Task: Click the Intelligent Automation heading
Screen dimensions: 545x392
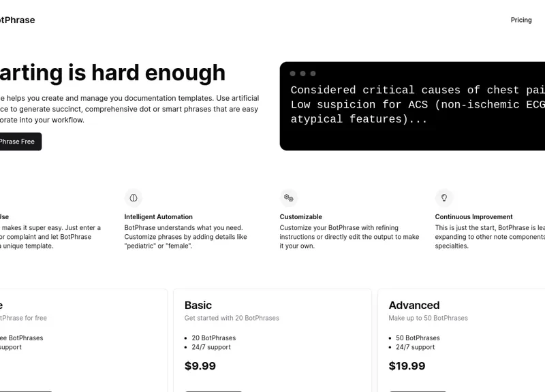Action: pyautogui.click(x=158, y=217)
